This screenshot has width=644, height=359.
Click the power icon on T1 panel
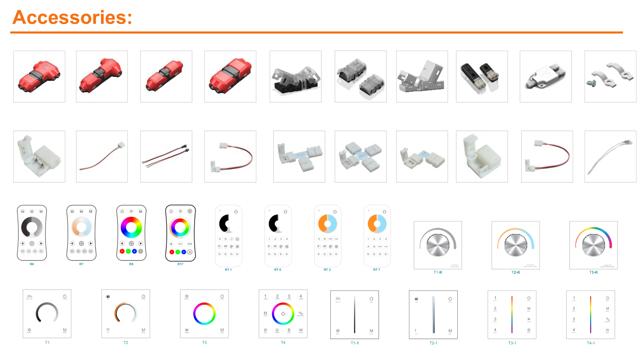(x=64, y=296)
